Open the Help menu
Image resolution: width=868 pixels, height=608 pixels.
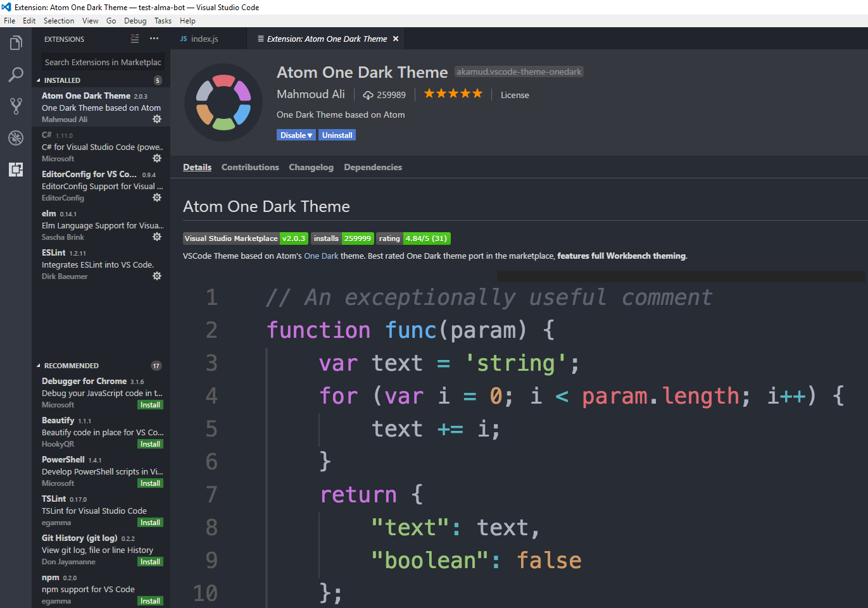tap(187, 21)
